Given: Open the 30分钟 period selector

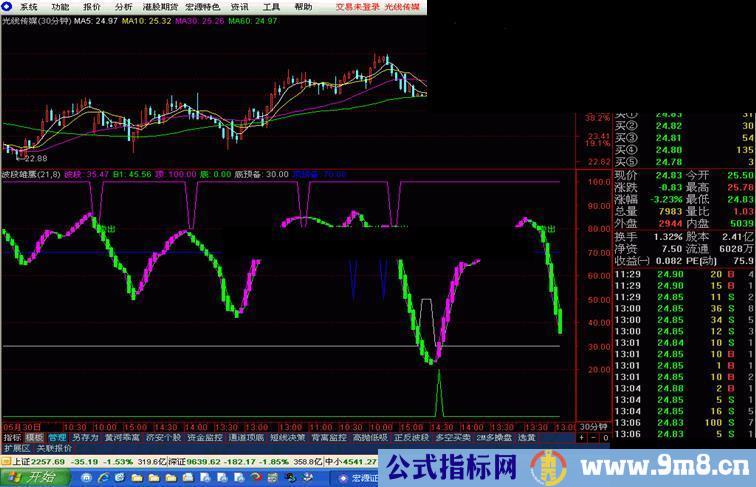Looking at the screenshot, I should click(595, 426).
